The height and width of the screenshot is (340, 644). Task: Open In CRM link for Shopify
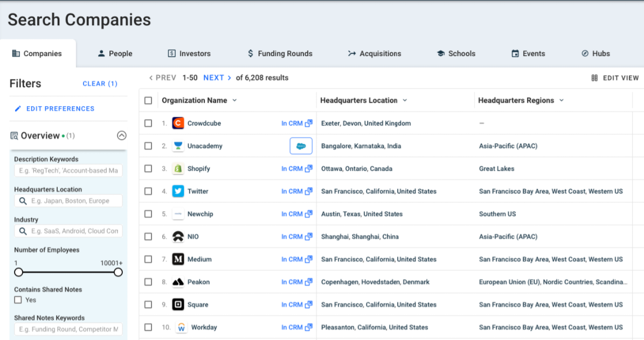pos(297,169)
